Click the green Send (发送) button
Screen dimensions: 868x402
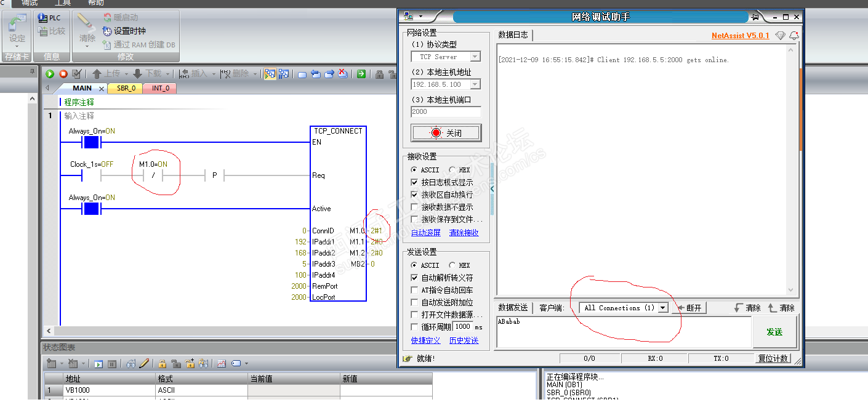pos(774,332)
